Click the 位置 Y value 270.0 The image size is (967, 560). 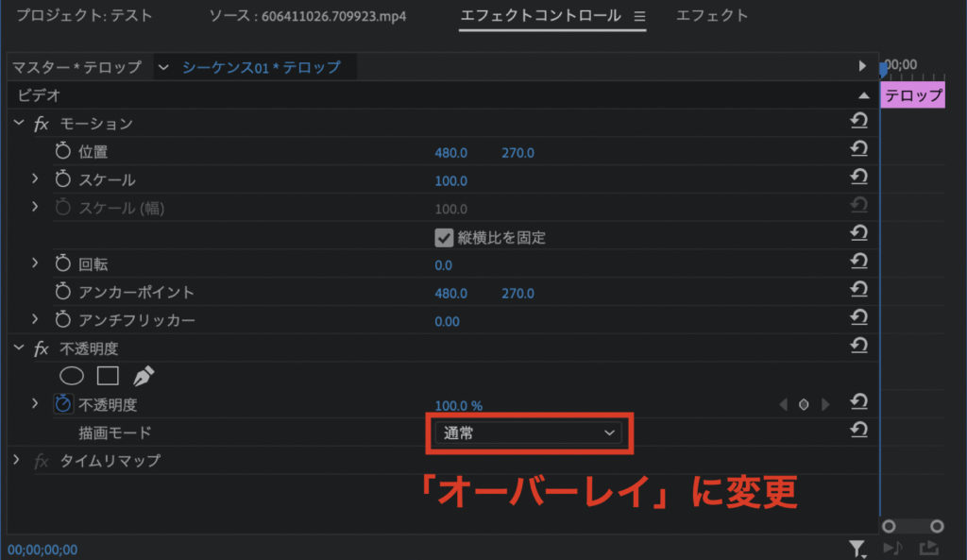(x=517, y=153)
